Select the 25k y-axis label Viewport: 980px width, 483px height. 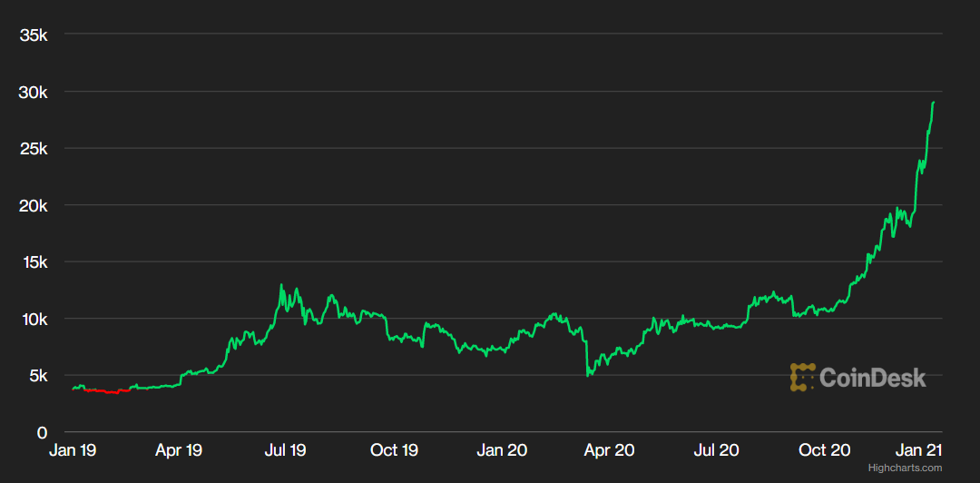tap(34, 149)
